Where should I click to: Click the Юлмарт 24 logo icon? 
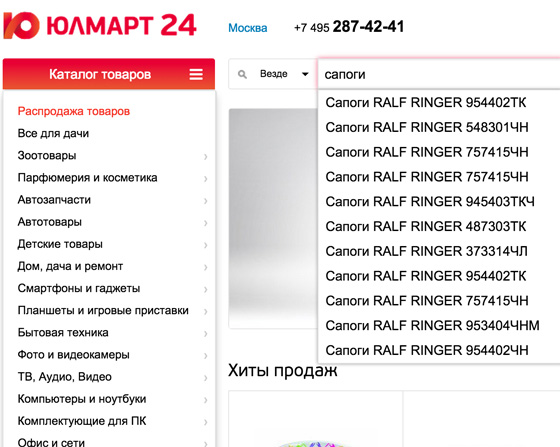click(21, 25)
